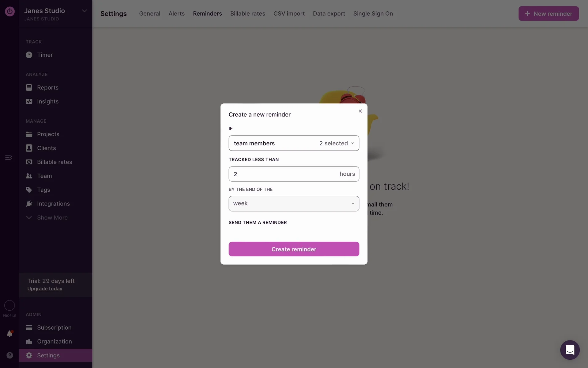
Task: Switch to the Alerts tab
Action: point(176,14)
